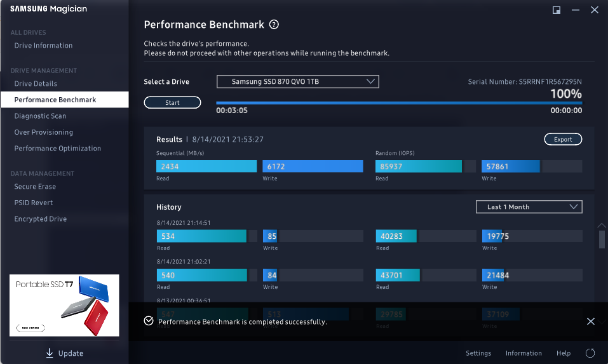The width and height of the screenshot is (608, 364).
Task: Open the Drive Information page
Action: [43, 46]
